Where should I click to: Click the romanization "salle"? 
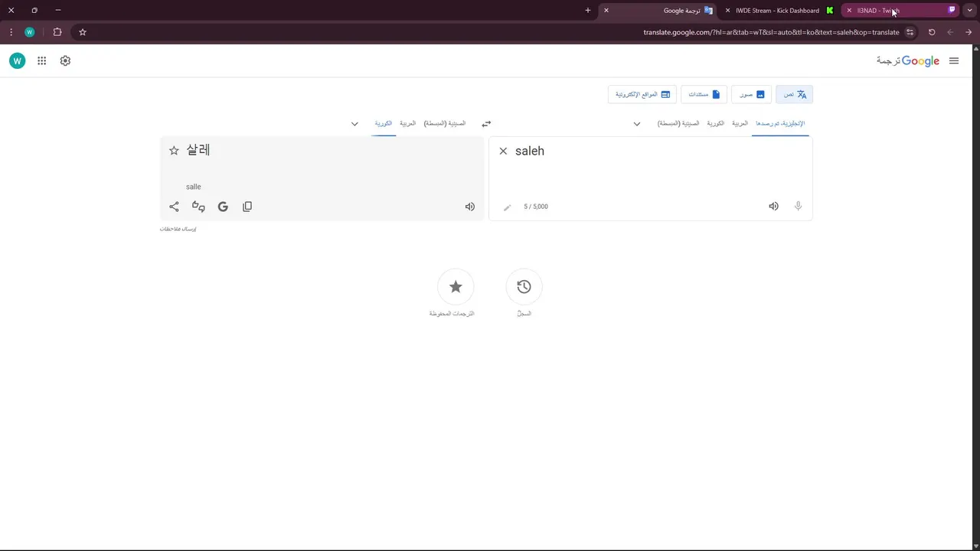click(x=193, y=187)
